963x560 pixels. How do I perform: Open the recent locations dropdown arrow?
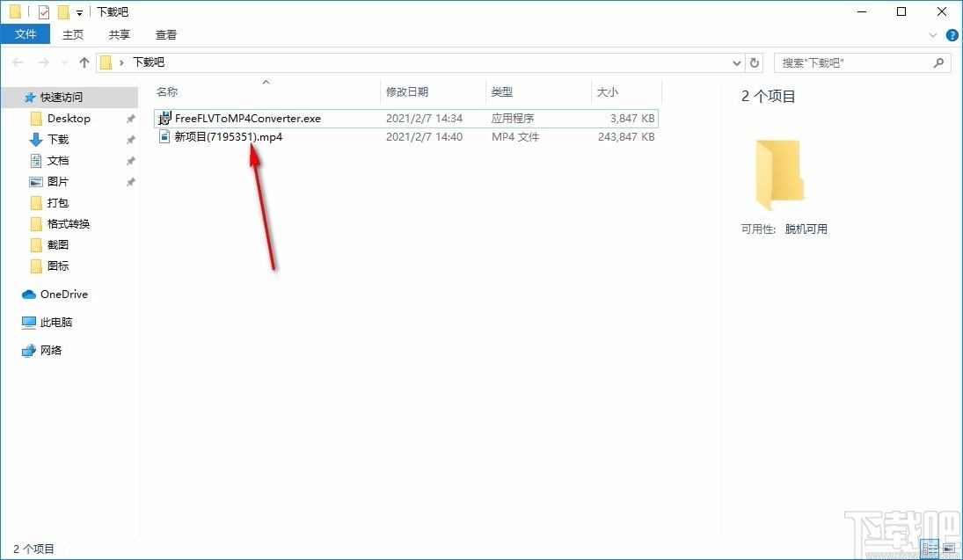(64, 62)
